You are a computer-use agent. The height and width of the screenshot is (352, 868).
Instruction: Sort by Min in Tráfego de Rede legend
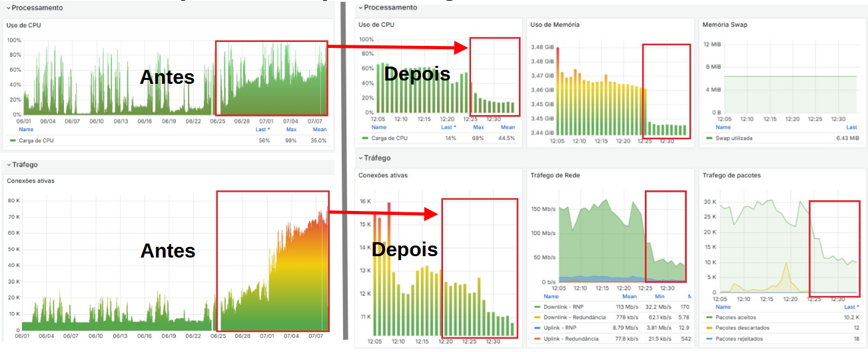(659, 297)
